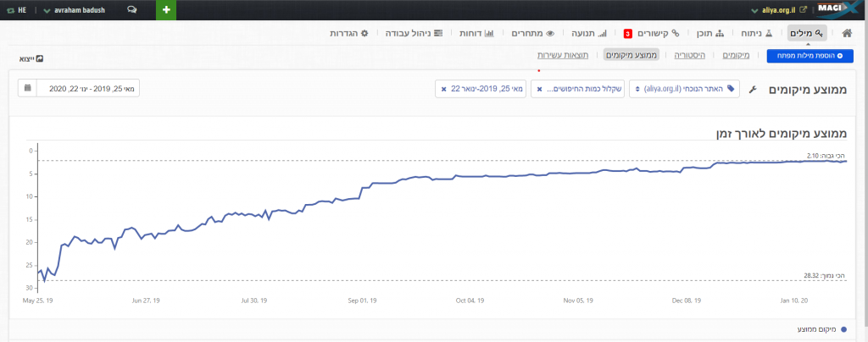The width and height of the screenshot is (868, 342).
Task: Switch language via HE selector
Action: [18, 10]
